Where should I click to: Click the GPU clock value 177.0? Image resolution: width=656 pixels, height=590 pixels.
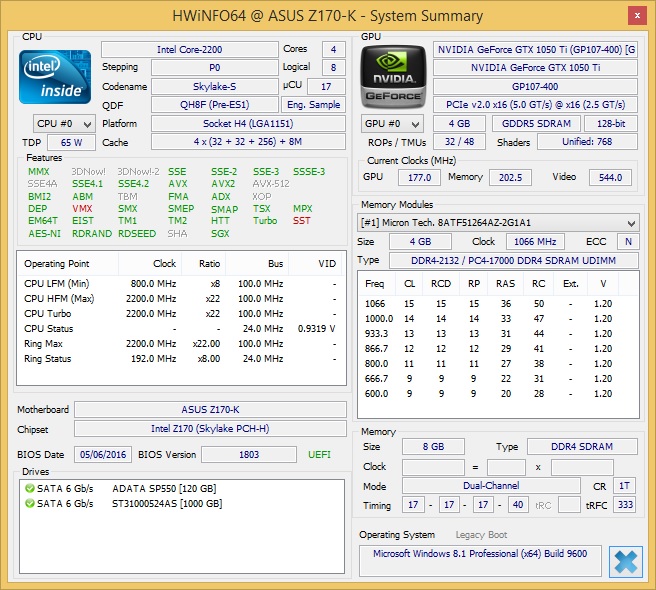pyautogui.click(x=419, y=177)
